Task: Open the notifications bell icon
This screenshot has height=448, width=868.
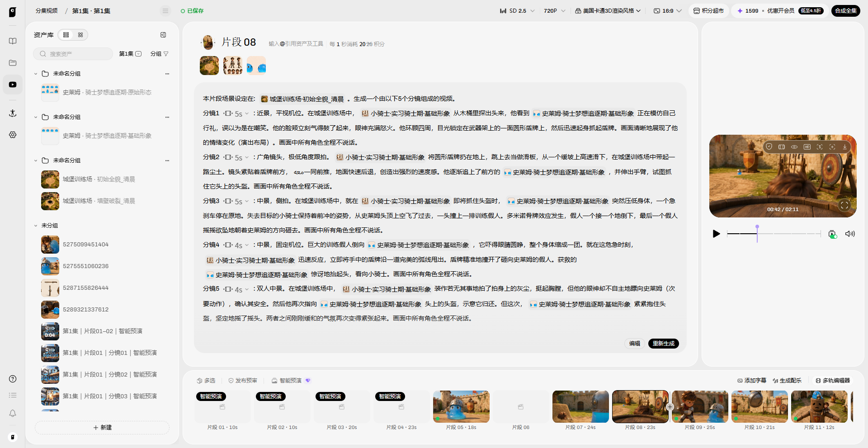Action: pyautogui.click(x=13, y=413)
